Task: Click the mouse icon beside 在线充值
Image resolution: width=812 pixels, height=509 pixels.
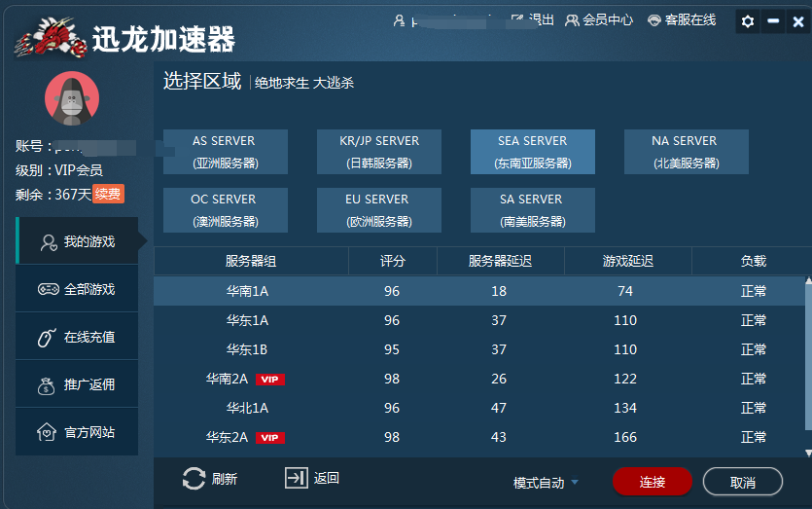Action: click(x=46, y=338)
